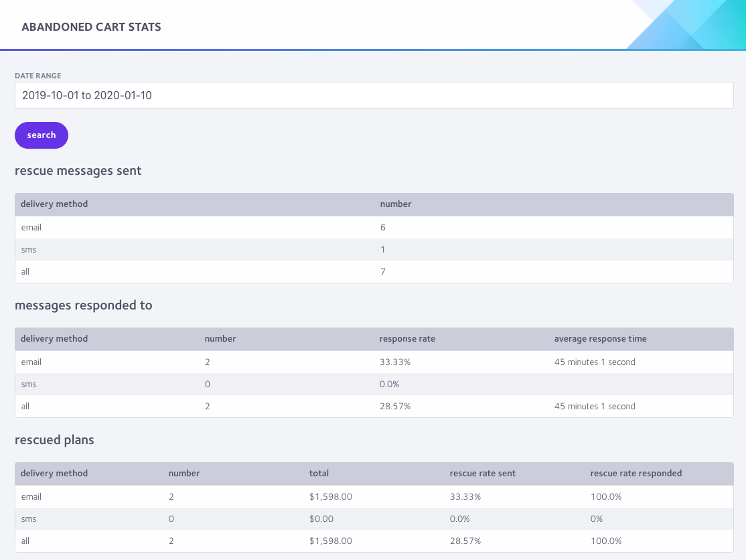Viewport: 746px width, 560px height.
Task: Click 'number' header in rescue messages sent table
Action: point(395,204)
